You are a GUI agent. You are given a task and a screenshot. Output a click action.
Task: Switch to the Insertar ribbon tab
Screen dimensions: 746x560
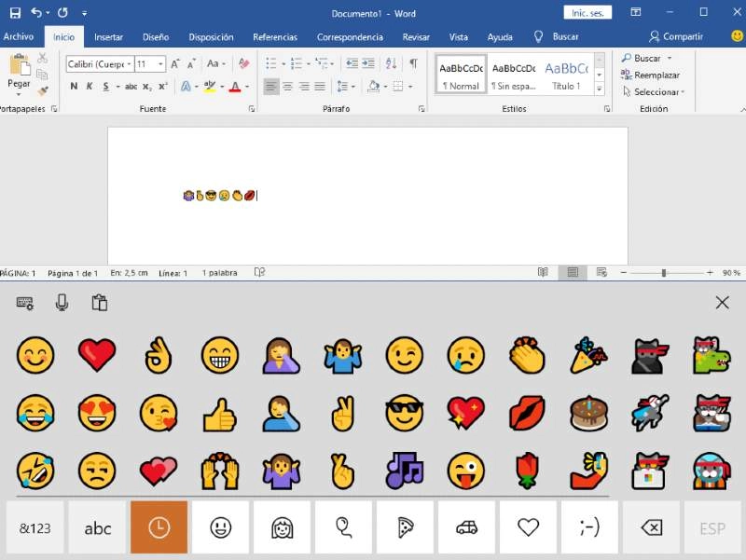108,37
